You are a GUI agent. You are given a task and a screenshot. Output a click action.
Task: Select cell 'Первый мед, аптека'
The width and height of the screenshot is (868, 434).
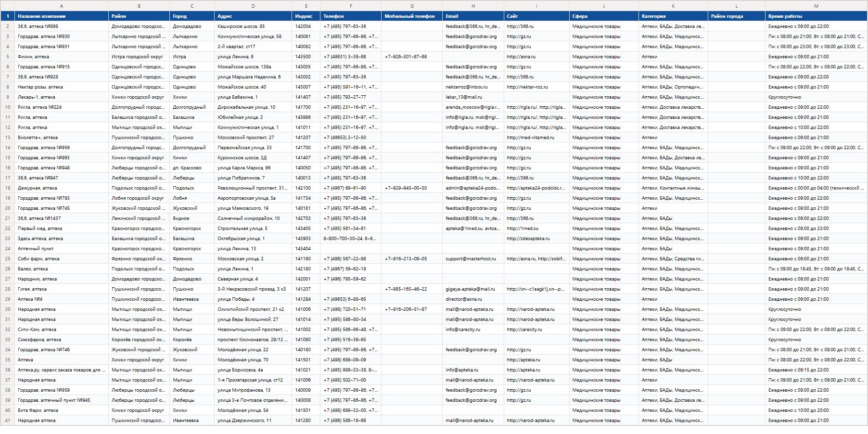tap(62, 229)
